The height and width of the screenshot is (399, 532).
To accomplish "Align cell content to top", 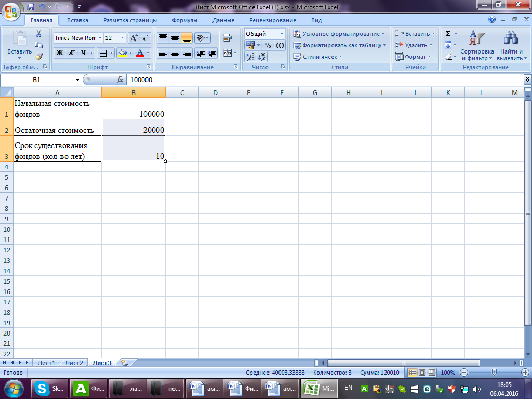I will [x=163, y=37].
